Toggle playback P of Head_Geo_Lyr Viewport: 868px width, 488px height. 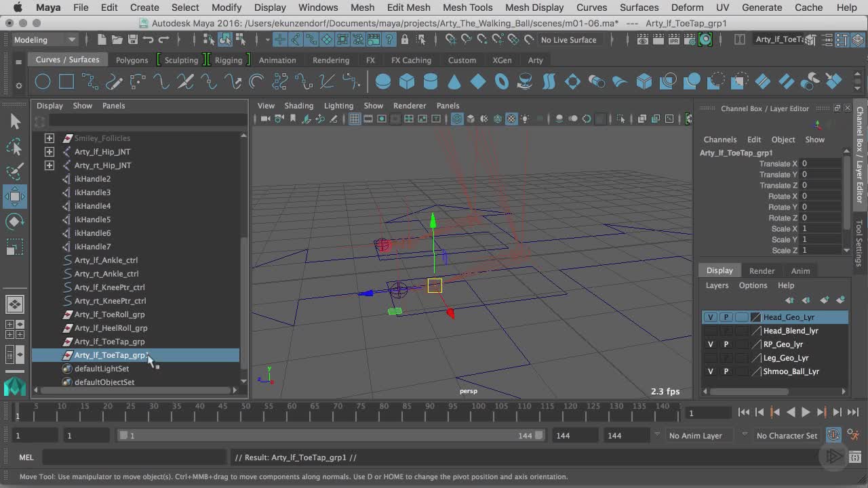[726, 317]
